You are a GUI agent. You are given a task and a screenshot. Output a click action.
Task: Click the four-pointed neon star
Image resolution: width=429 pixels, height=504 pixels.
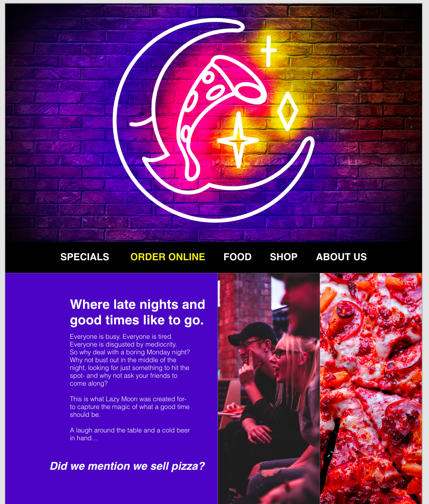pyautogui.click(x=238, y=140)
